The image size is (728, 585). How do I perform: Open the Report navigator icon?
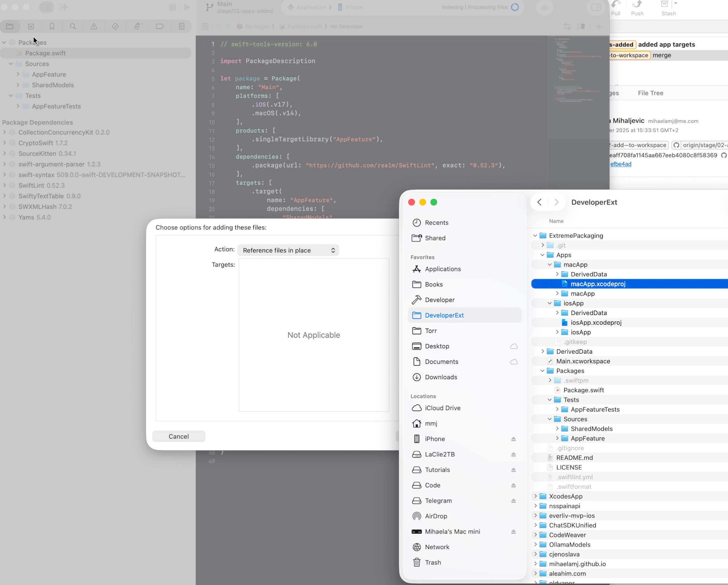[x=181, y=26]
